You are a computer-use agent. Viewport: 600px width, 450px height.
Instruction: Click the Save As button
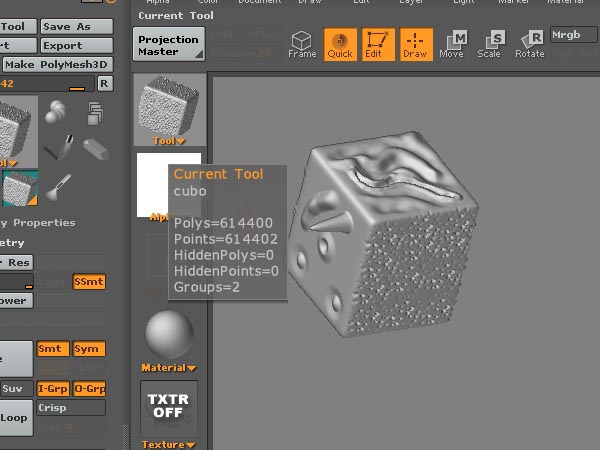click(77, 26)
